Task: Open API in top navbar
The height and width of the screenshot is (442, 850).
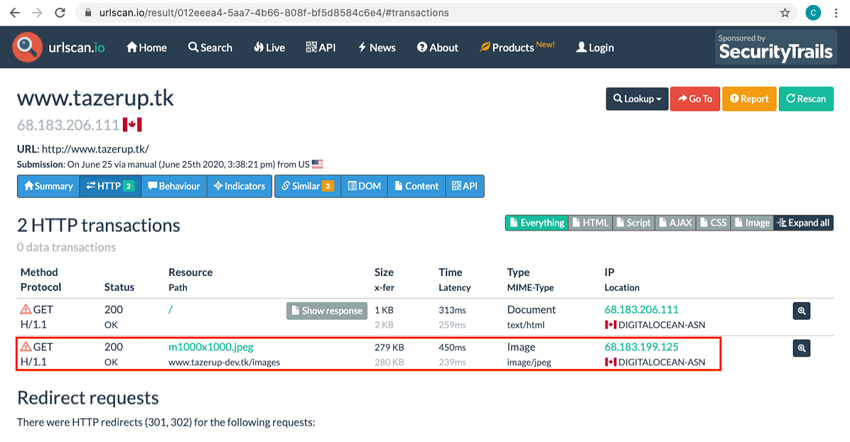Action: pos(321,48)
